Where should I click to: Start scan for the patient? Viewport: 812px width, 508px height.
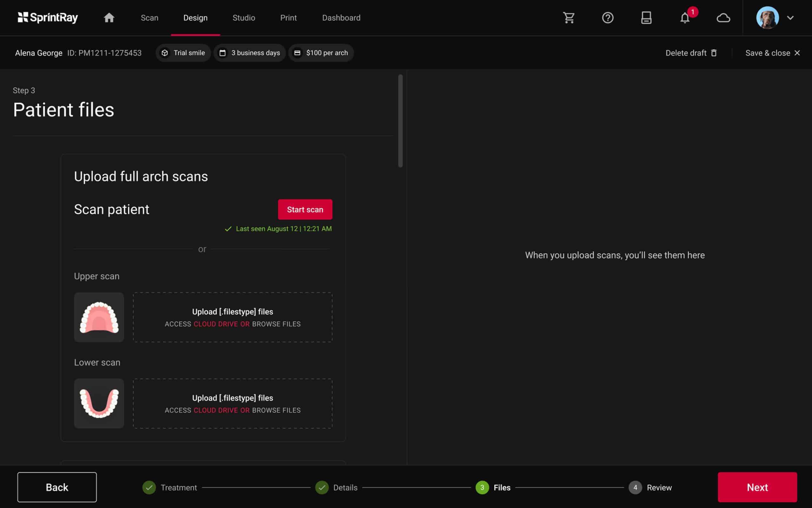coord(305,209)
